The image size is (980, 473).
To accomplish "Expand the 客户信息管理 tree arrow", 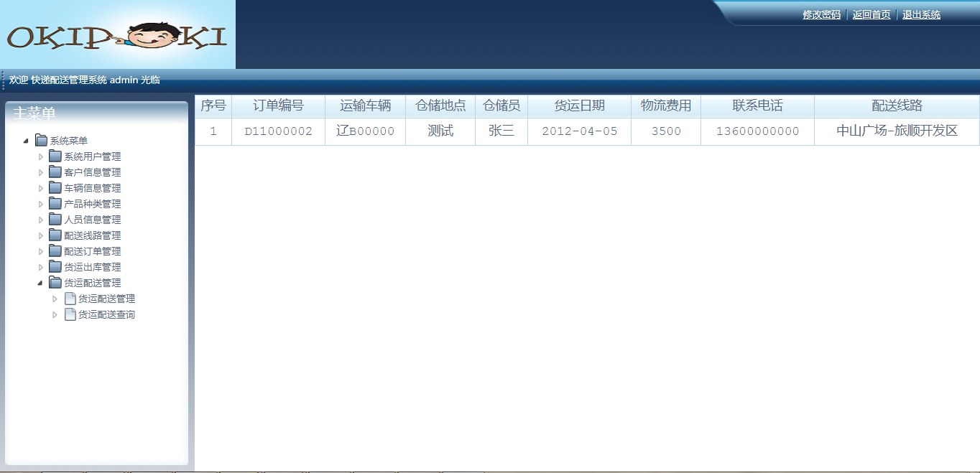I will (41, 172).
